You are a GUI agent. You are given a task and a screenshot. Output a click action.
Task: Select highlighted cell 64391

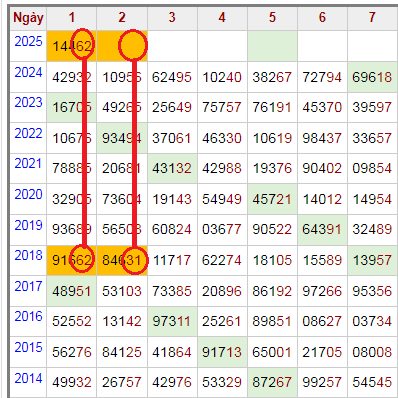[x=322, y=229]
